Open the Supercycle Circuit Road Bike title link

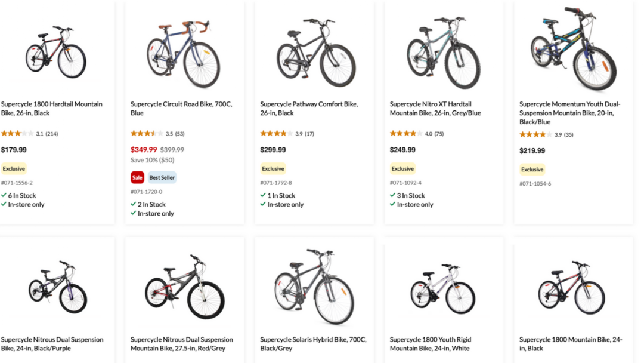pos(181,109)
